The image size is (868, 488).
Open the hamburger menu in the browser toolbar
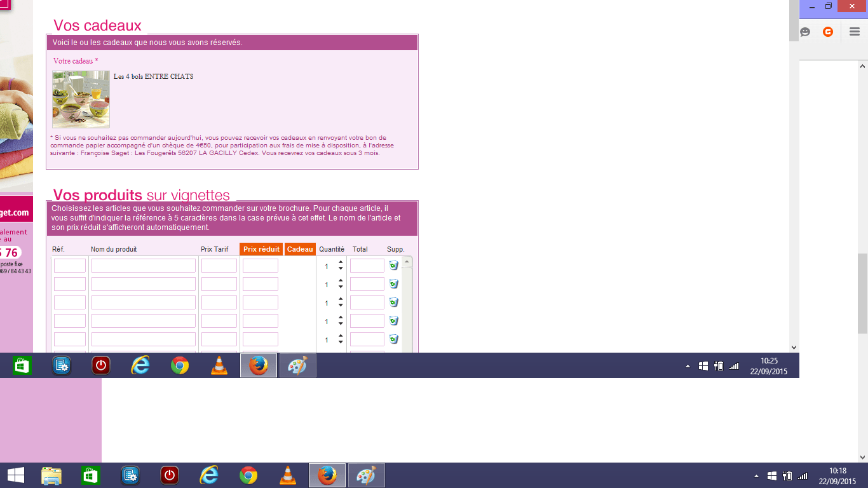855,32
